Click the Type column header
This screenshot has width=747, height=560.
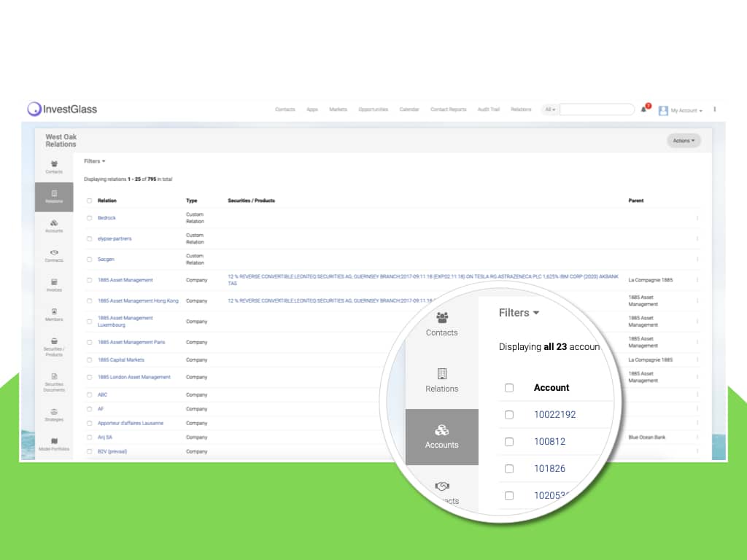click(x=192, y=201)
